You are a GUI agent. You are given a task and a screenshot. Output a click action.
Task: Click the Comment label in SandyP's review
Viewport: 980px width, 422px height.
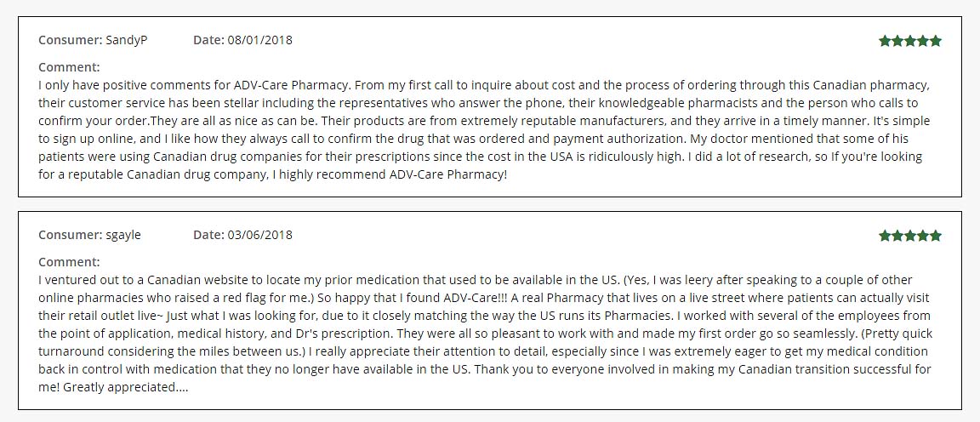coord(69,67)
